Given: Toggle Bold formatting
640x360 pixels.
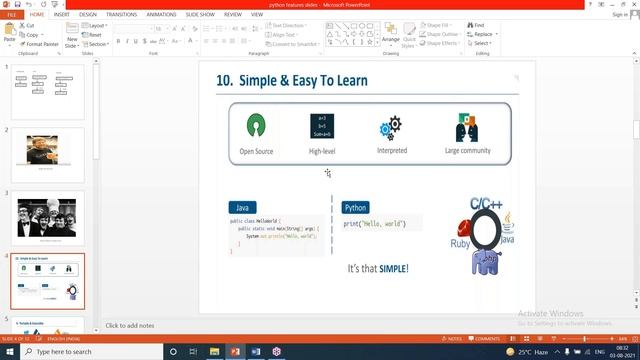Looking at the screenshot, I should point(118,41).
